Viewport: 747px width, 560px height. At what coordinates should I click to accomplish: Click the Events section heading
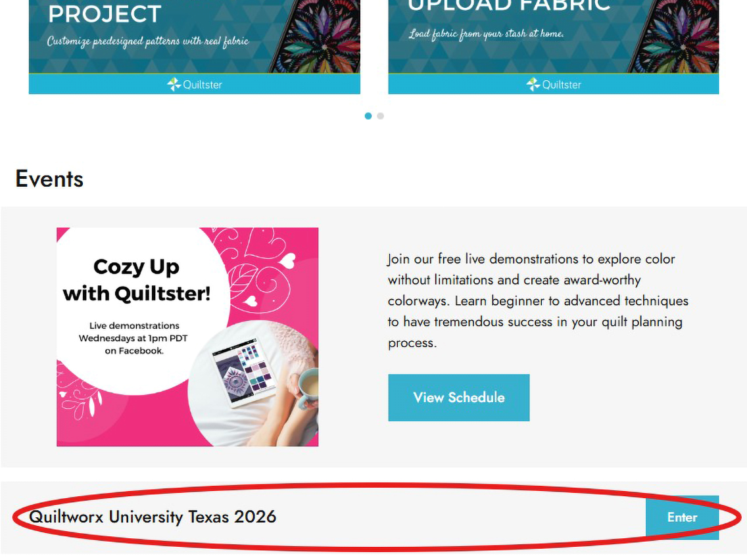49,179
